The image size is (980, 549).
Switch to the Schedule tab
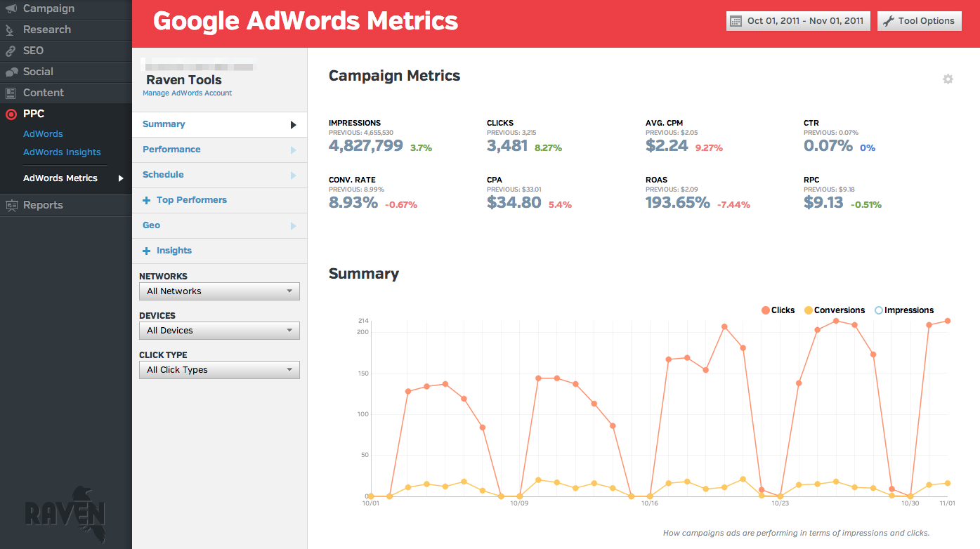219,175
